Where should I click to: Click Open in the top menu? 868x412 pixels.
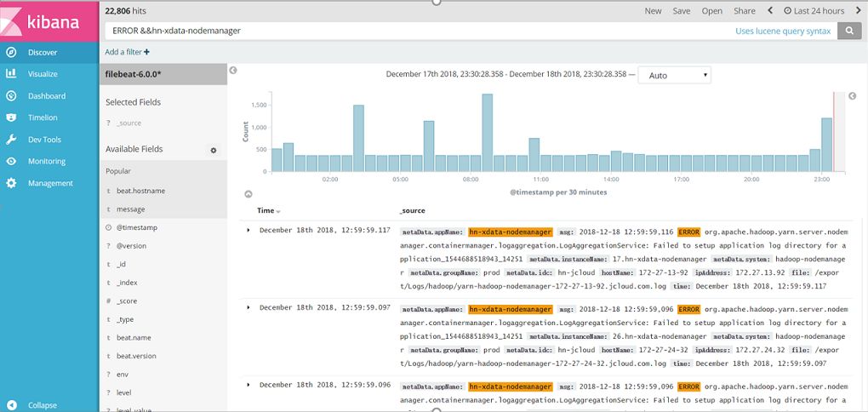pos(712,10)
